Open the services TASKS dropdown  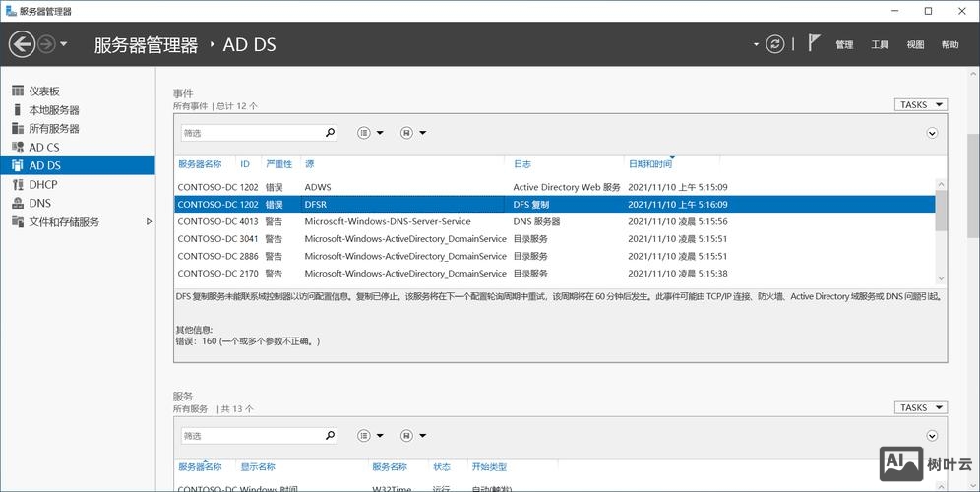click(x=921, y=408)
